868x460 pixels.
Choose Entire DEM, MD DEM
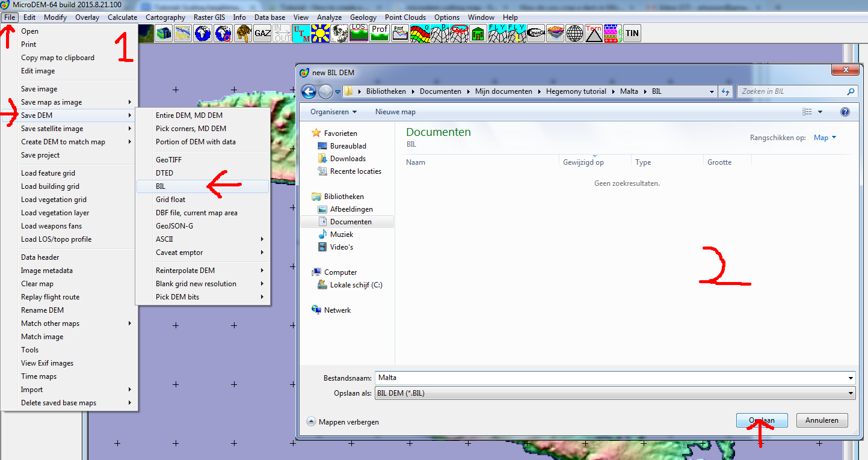click(x=203, y=115)
